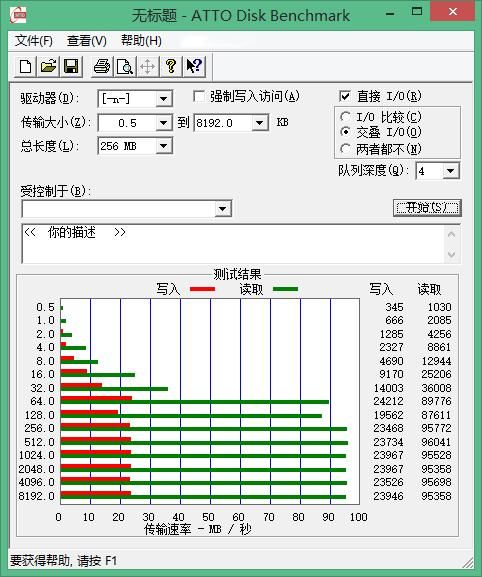482x577 pixels.
Task: Click the read value 12944
Action: click(x=436, y=361)
